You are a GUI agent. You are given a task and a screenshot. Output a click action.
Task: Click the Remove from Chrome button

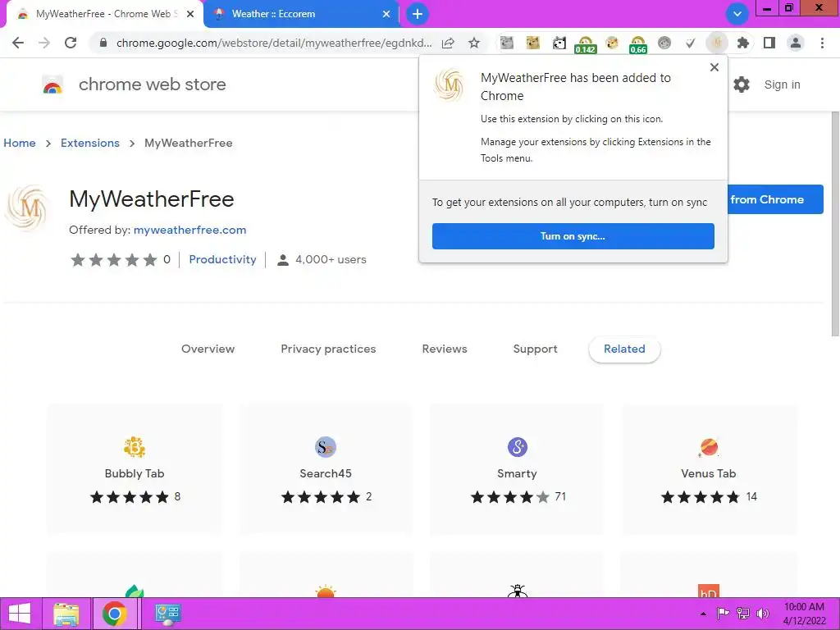774,199
